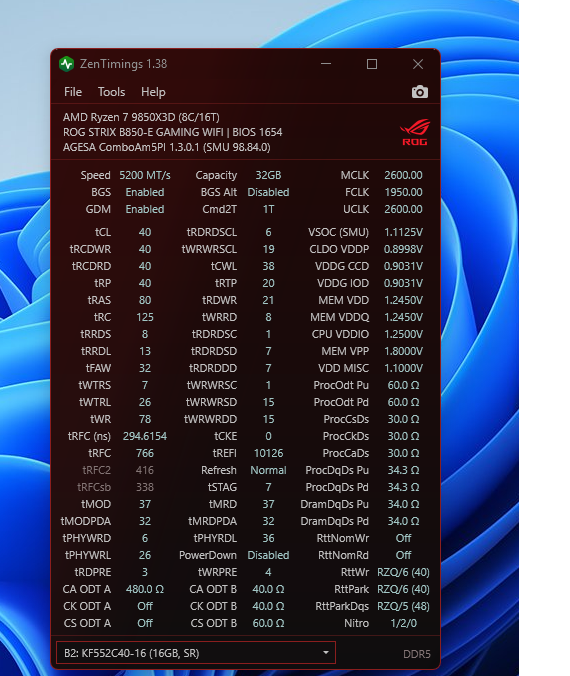The width and height of the screenshot is (570, 676).
Task: Click the CPU VDDIO value 1.2500V
Action: 403,334
